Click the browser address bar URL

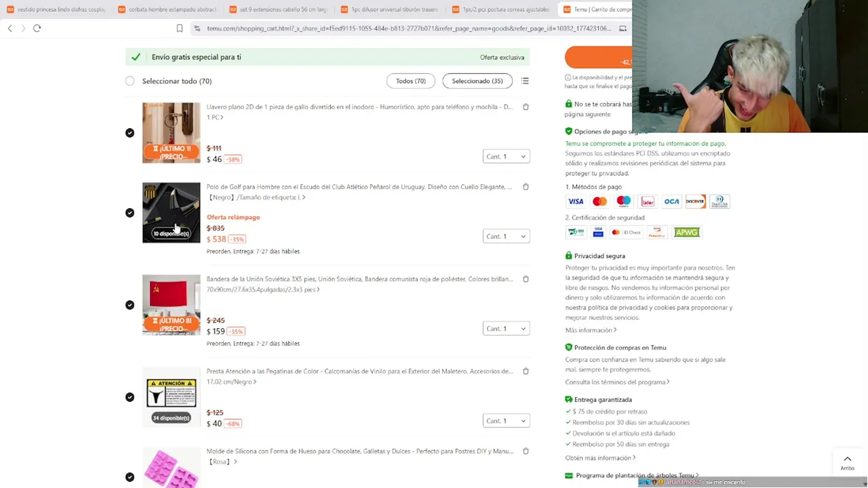click(x=409, y=28)
